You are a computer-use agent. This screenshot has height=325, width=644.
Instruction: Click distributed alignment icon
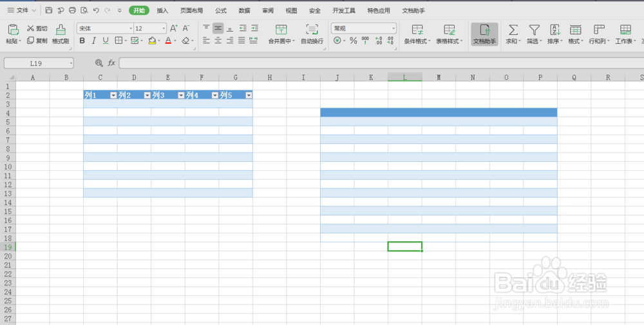click(253, 41)
